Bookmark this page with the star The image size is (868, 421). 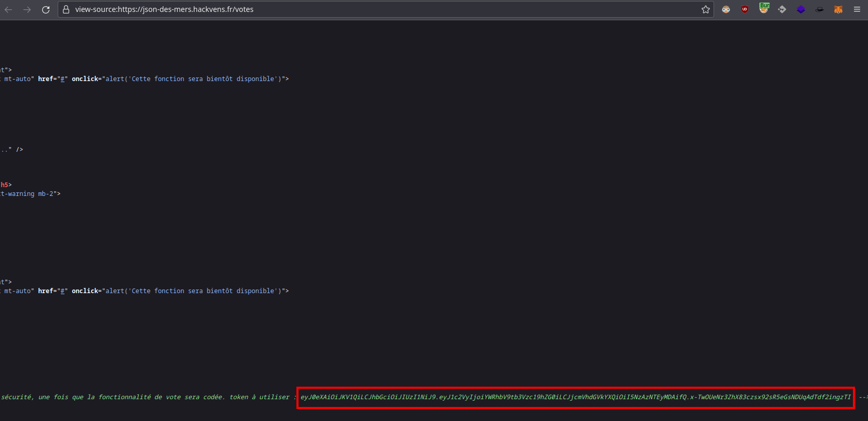tap(706, 9)
